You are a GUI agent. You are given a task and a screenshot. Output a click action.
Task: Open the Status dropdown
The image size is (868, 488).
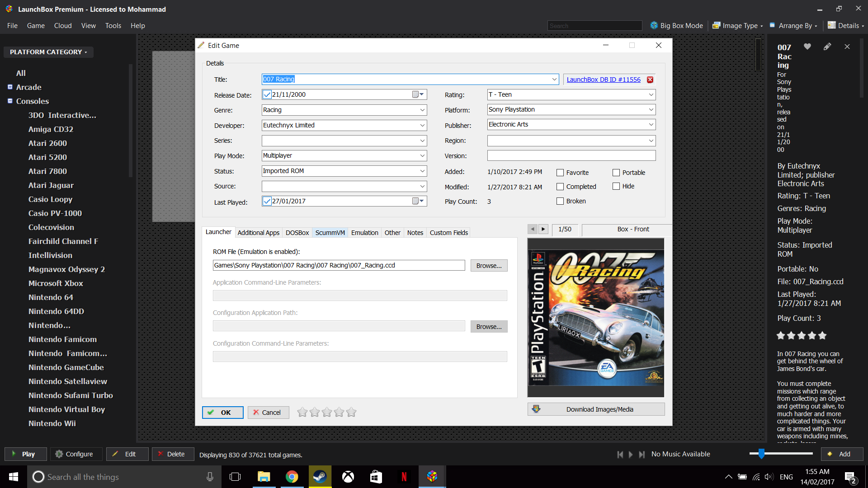(422, 171)
